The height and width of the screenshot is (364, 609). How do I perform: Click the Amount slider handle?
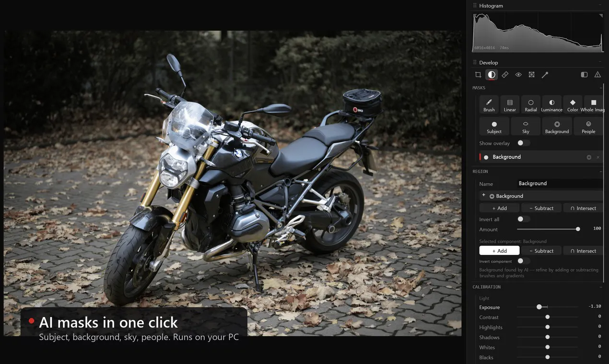point(578,229)
